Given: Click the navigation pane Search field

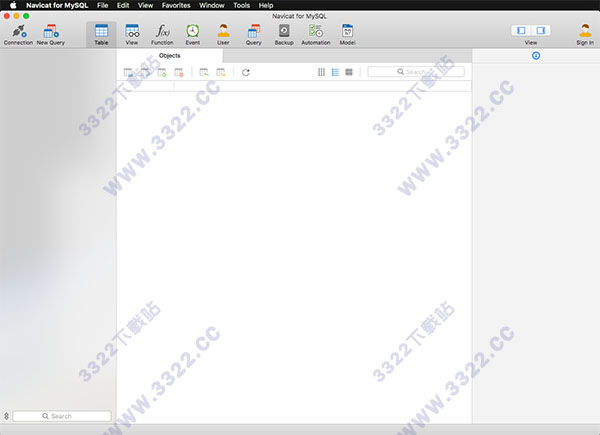Looking at the screenshot, I should click(62, 416).
